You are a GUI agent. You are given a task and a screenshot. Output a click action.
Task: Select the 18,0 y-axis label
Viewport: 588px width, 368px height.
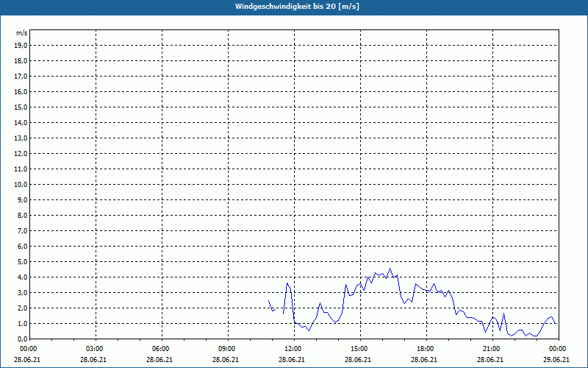coord(21,61)
